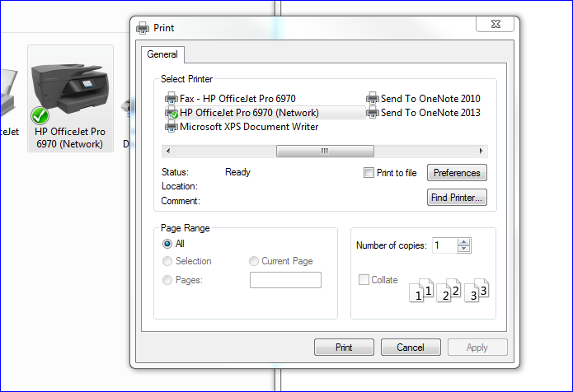
Task: Click the Pages range input field
Action: click(285, 280)
